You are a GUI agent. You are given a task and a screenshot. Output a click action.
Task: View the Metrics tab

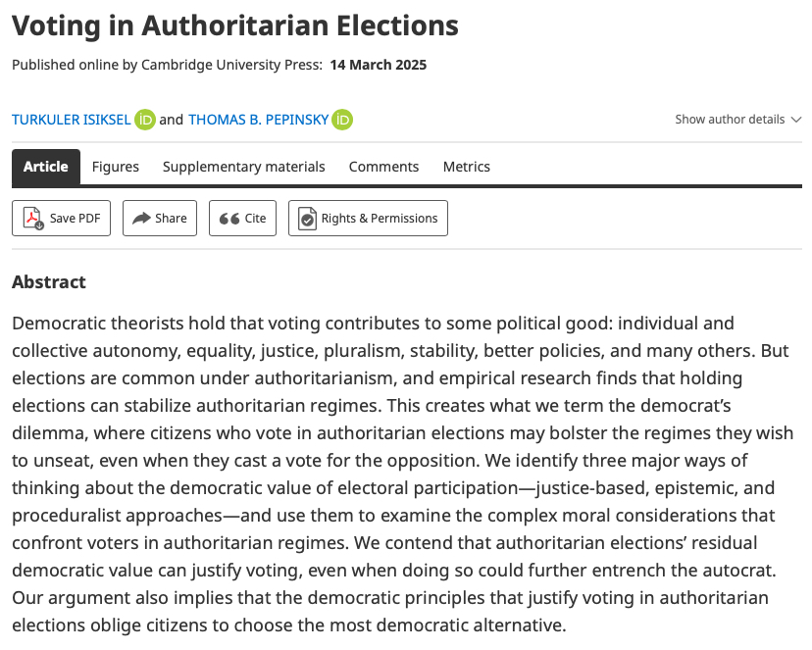(467, 167)
